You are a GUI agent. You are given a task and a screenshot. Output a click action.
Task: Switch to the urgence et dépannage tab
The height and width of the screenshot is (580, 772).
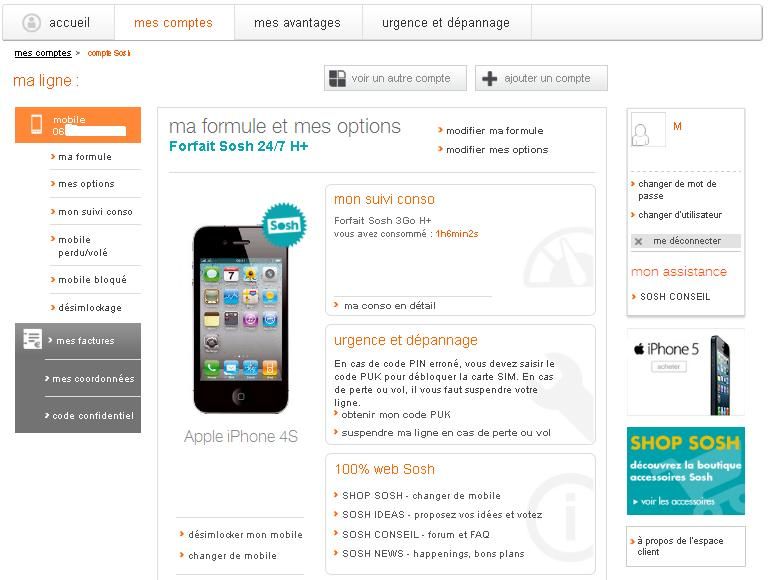pos(446,23)
